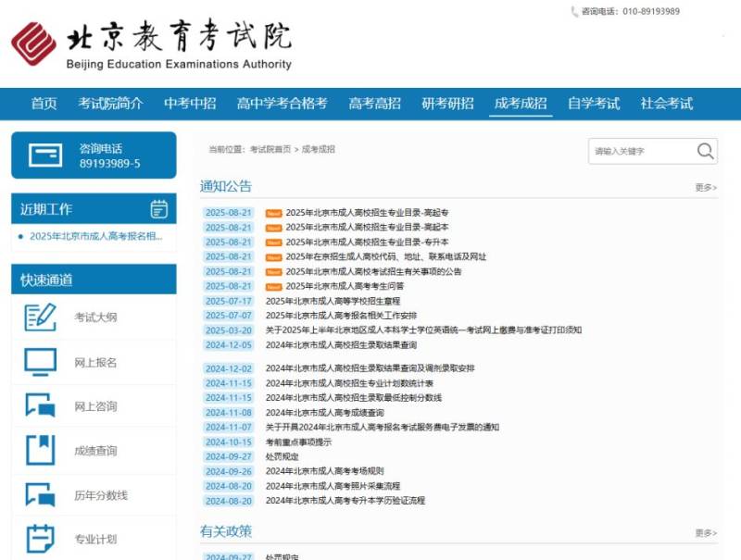The height and width of the screenshot is (560, 741).
Task: Click the 近期工作 calendar icon
Action: pyautogui.click(x=158, y=208)
